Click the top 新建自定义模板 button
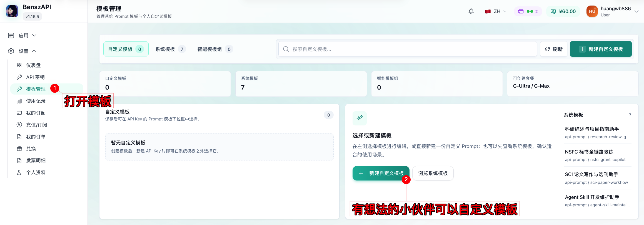644x225 pixels. point(601,49)
